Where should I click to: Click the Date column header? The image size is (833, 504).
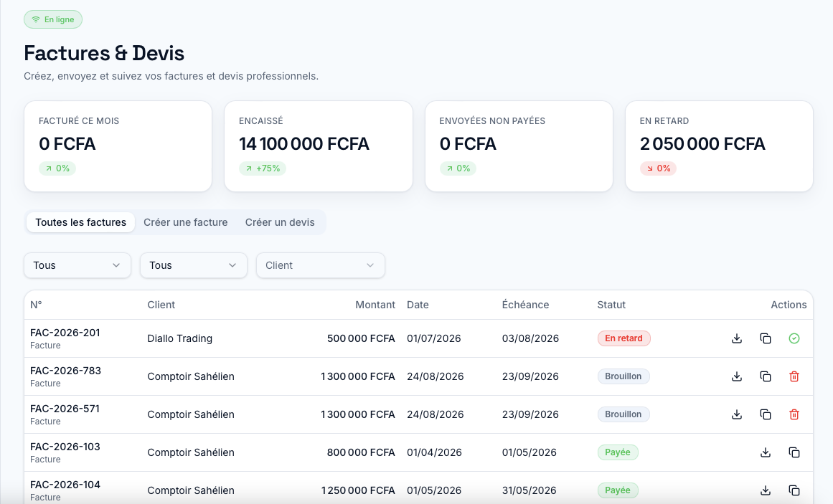tap(418, 305)
